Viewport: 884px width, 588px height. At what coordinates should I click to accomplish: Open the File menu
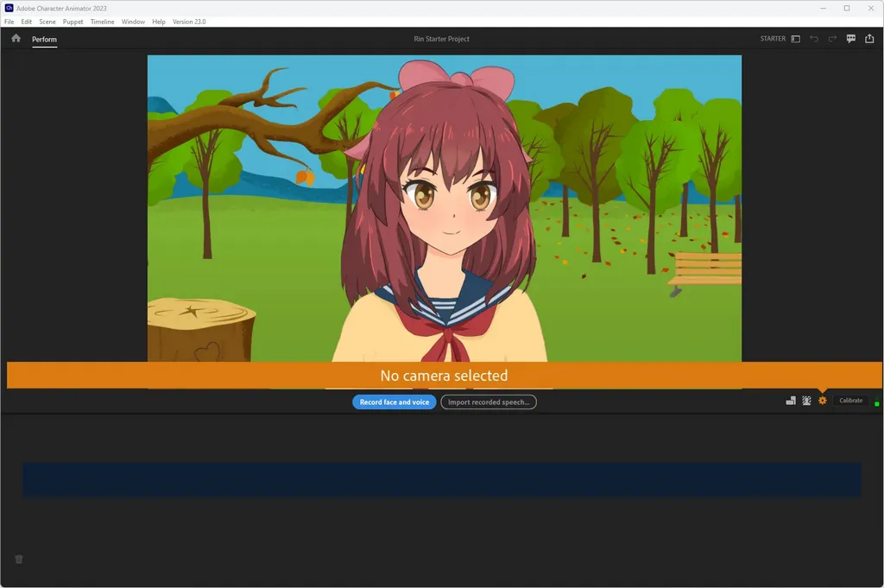[9, 22]
